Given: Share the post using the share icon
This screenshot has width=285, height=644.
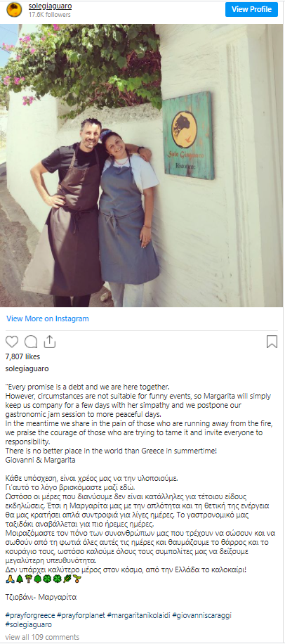Looking at the screenshot, I should pos(49,341).
